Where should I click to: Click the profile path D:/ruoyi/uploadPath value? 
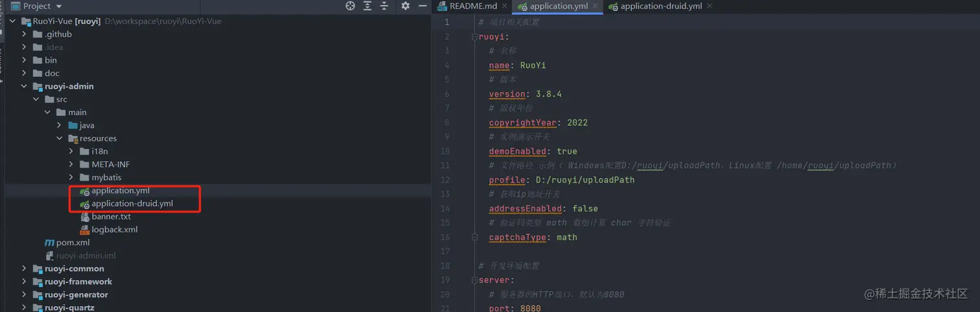coord(585,180)
